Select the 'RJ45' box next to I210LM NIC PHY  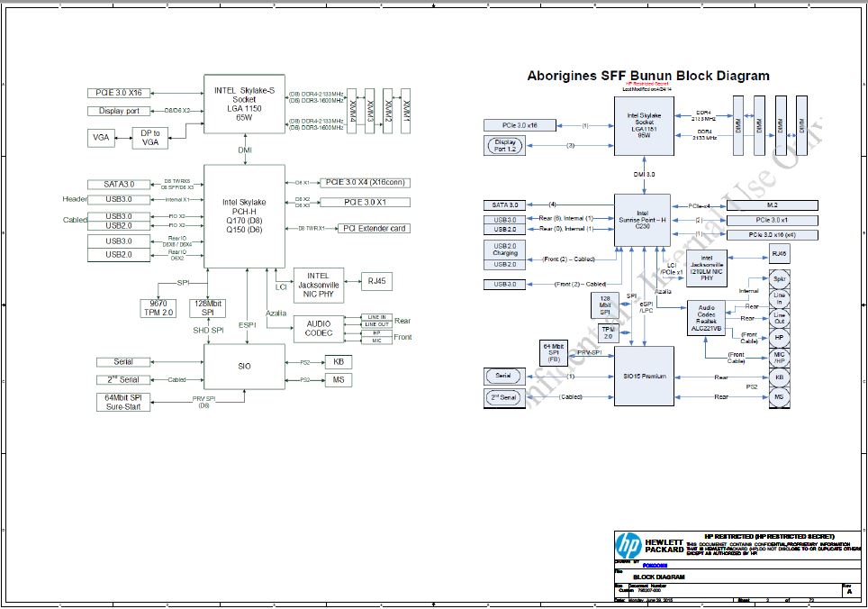coord(779,254)
